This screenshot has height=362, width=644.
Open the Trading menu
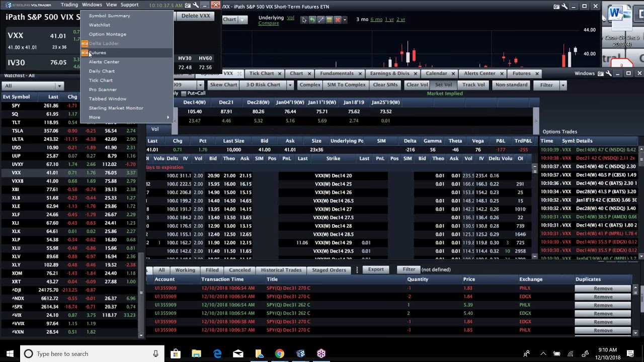(69, 5)
